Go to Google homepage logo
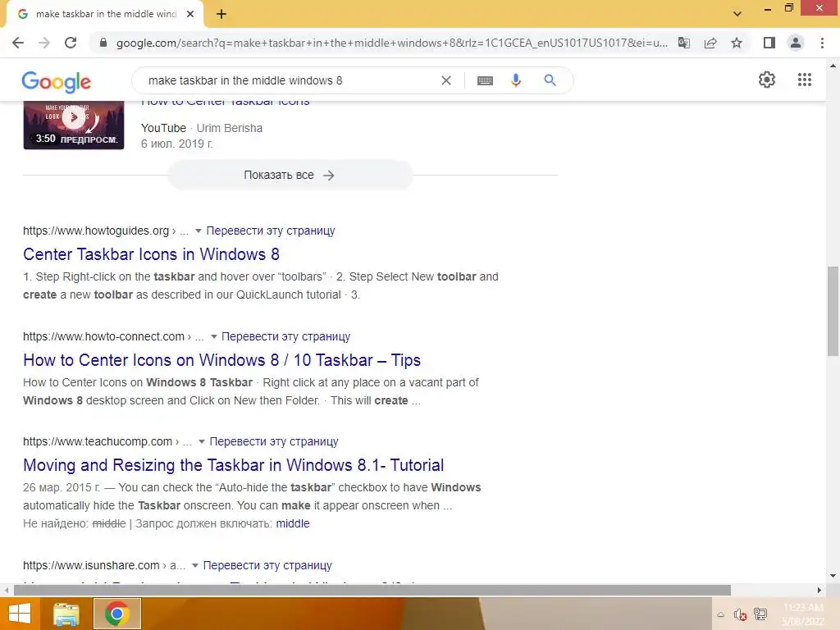Viewport: 840px width, 630px height. point(57,81)
